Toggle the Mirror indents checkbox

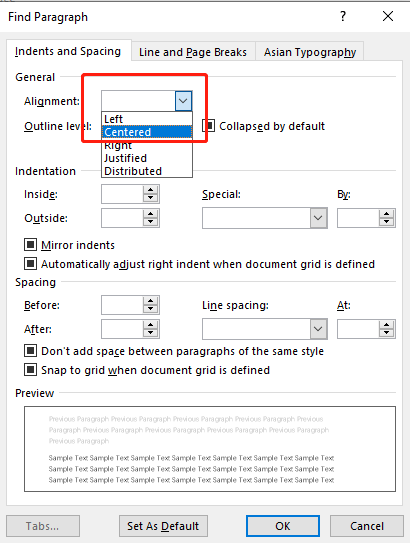point(30,245)
